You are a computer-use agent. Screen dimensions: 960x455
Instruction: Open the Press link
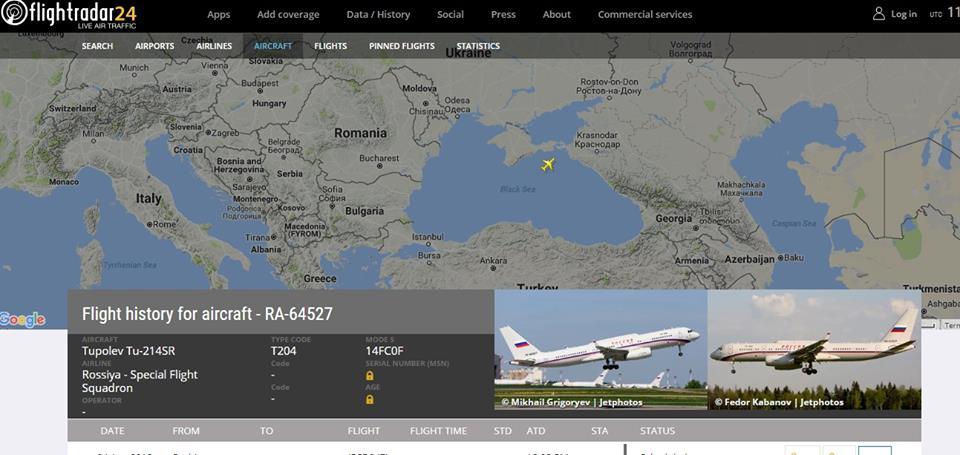click(503, 15)
